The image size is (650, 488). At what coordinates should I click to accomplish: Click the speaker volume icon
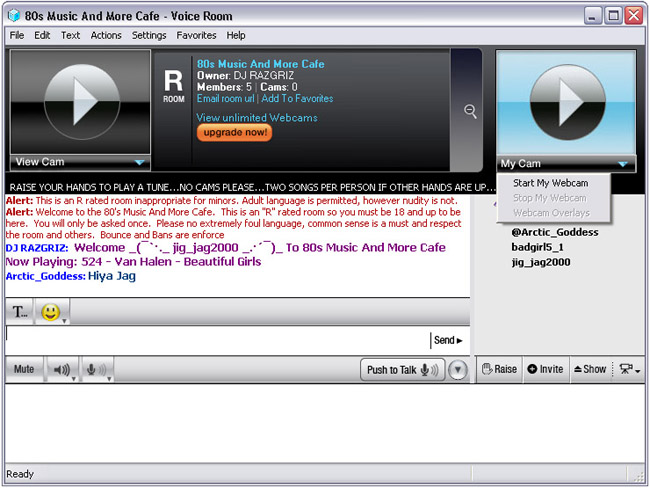62,370
